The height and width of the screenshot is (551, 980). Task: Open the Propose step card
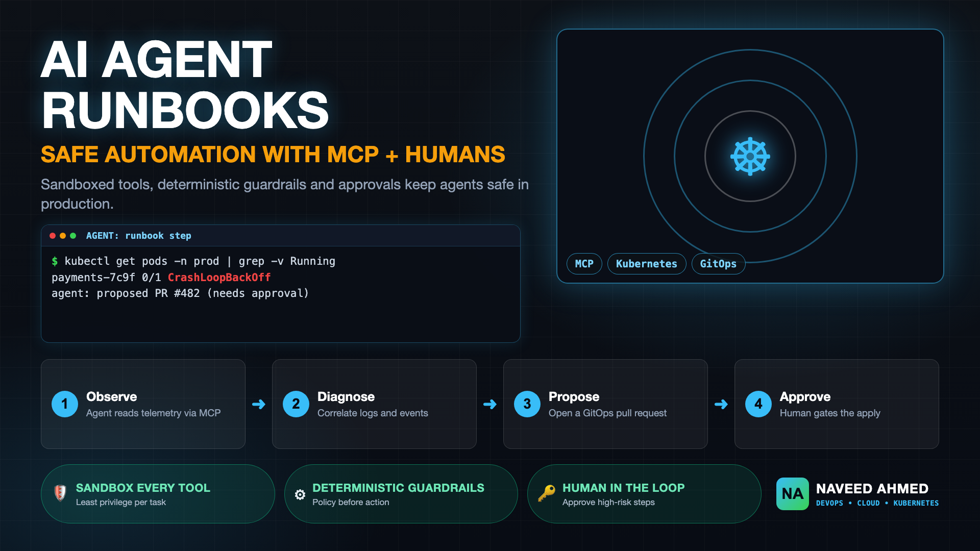pyautogui.click(x=605, y=404)
